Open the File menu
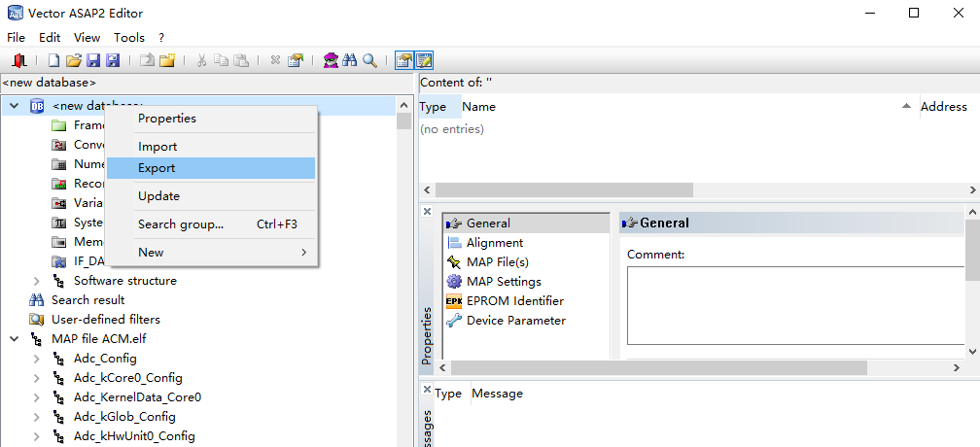The height and width of the screenshot is (447, 980). pyautogui.click(x=16, y=38)
